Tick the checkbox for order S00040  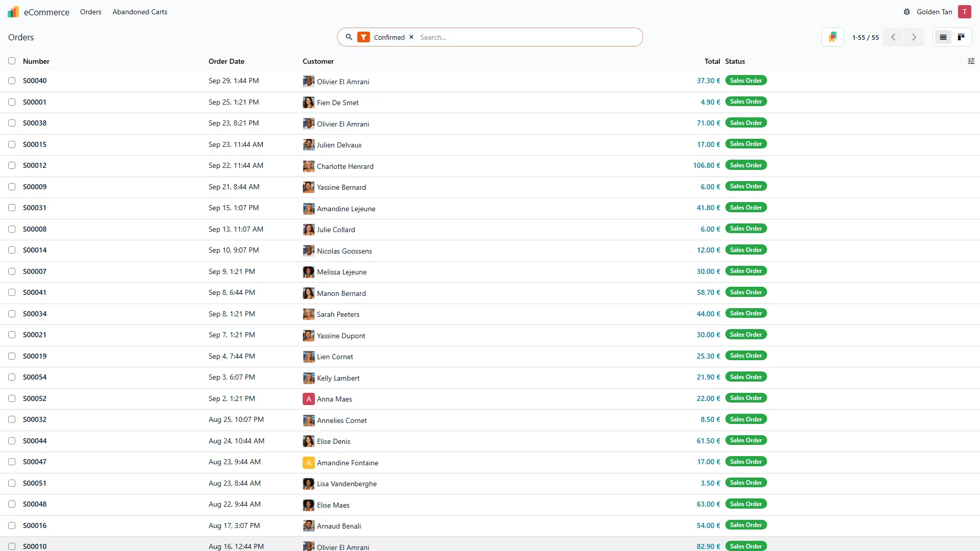pos(12,81)
